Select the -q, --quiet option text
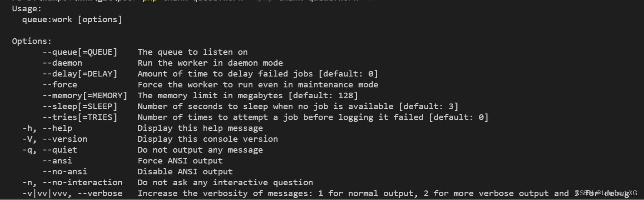The height and width of the screenshot is (200, 644). coord(50,150)
